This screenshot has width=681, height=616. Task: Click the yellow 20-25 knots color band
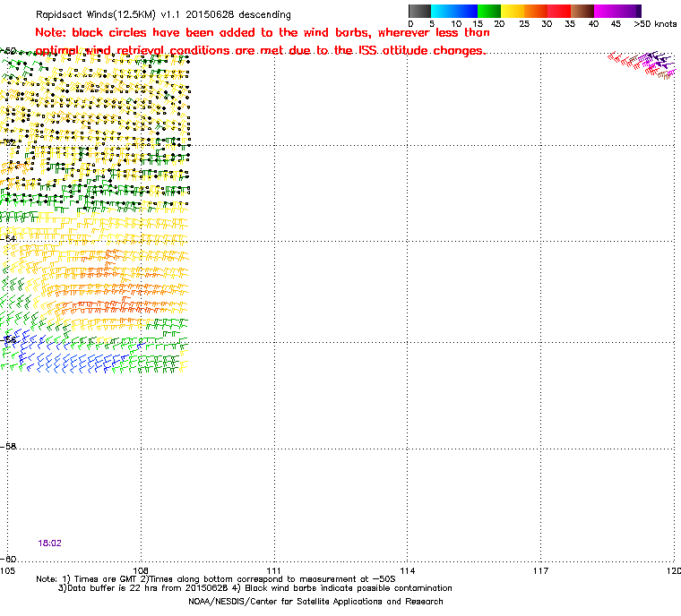(x=513, y=11)
